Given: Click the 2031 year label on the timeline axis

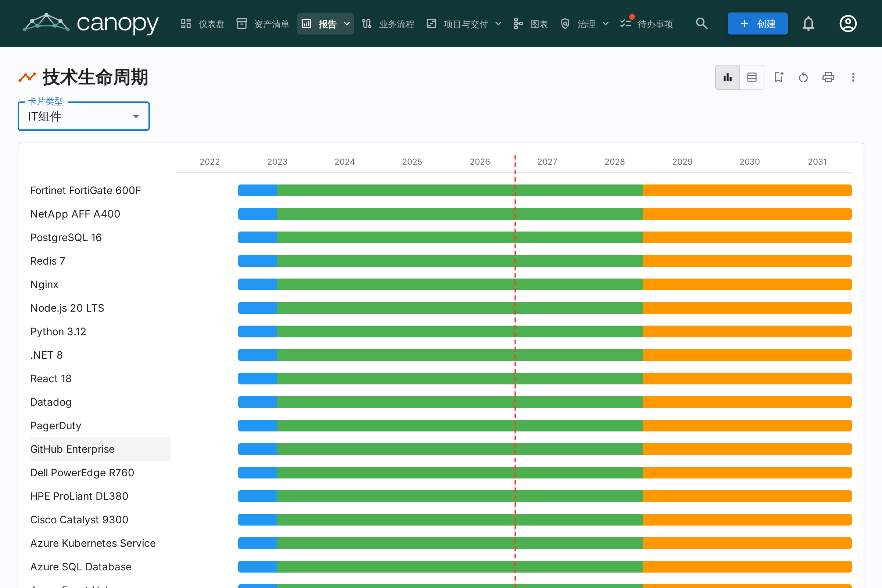Looking at the screenshot, I should pyautogui.click(x=817, y=162).
